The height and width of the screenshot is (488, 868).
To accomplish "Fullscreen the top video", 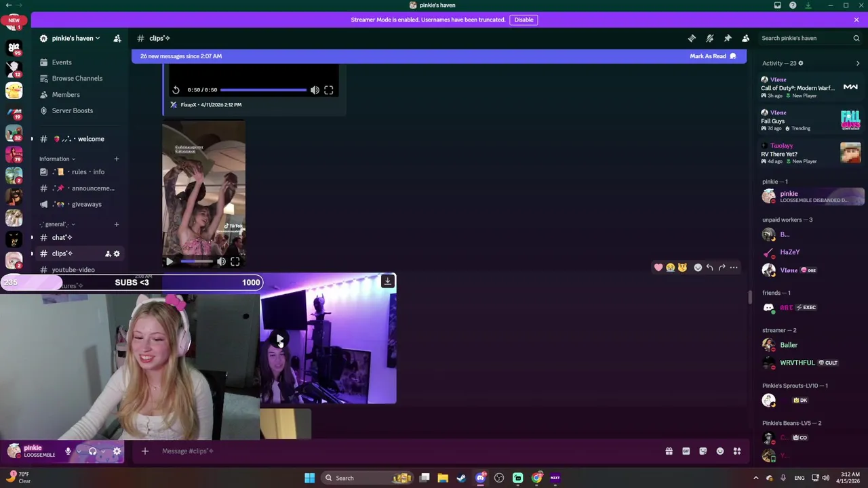I will 329,90.
